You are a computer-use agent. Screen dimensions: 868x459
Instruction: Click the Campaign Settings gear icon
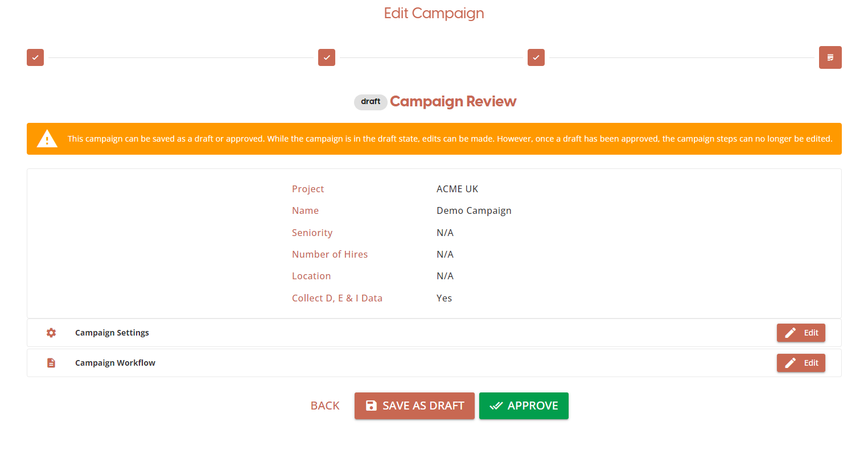pos(51,333)
